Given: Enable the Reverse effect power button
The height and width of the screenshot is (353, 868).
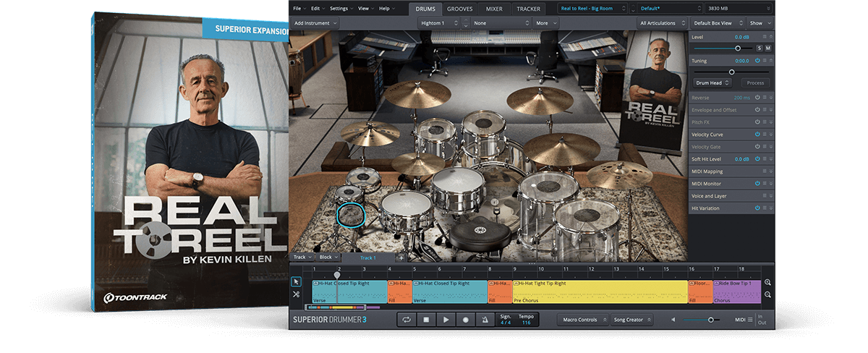Looking at the screenshot, I should tap(757, 98).
